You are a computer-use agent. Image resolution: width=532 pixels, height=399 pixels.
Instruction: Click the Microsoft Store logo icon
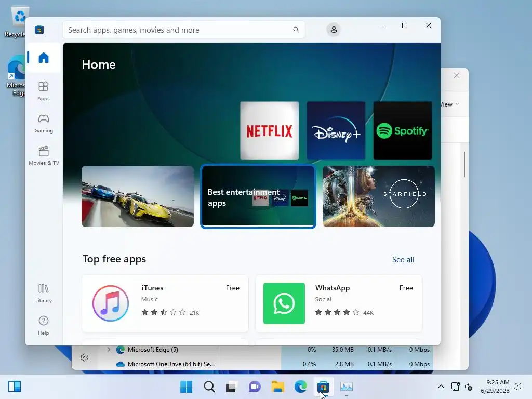(39, 30)
